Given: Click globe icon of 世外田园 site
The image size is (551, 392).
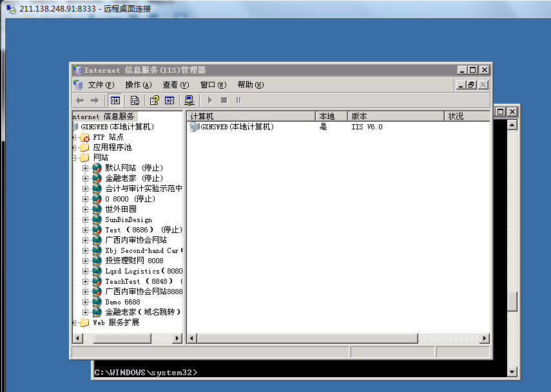Looking at the screenshot, I should coord(97,209).
